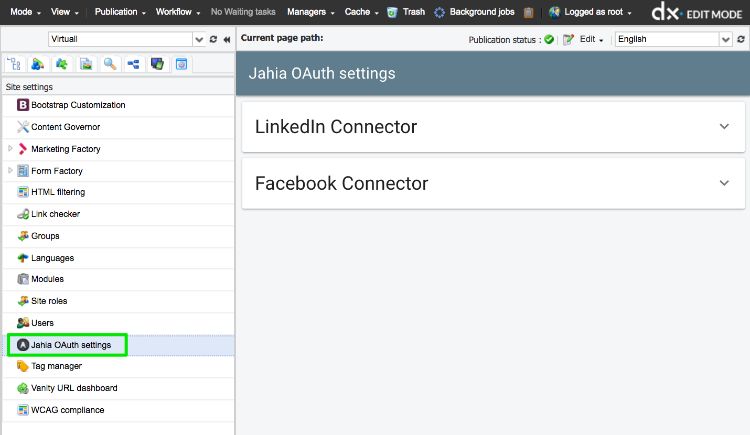Viewport: 750px width, 435px height.
Task: Refresh the main page area
Action: (x=741, y=39)
